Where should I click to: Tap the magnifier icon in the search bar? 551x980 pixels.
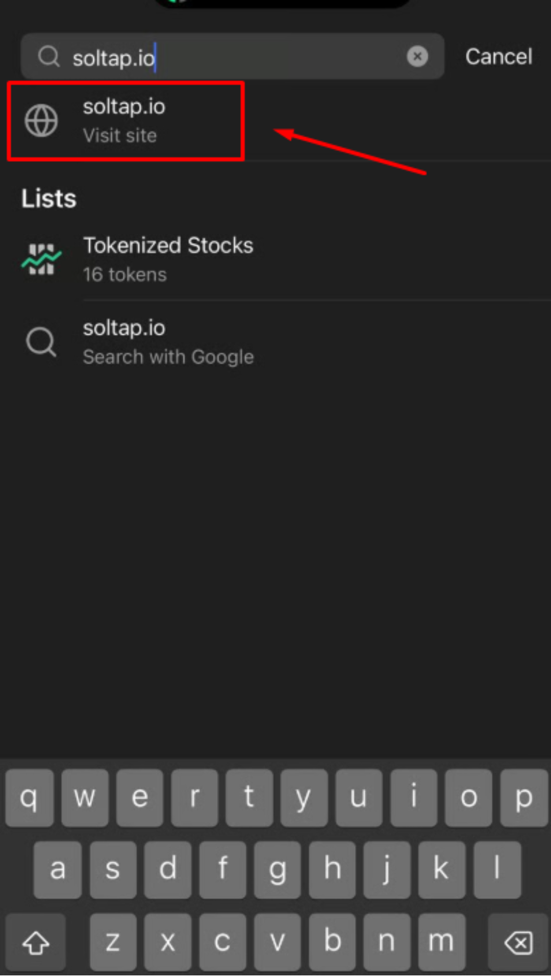pos(49,56)
